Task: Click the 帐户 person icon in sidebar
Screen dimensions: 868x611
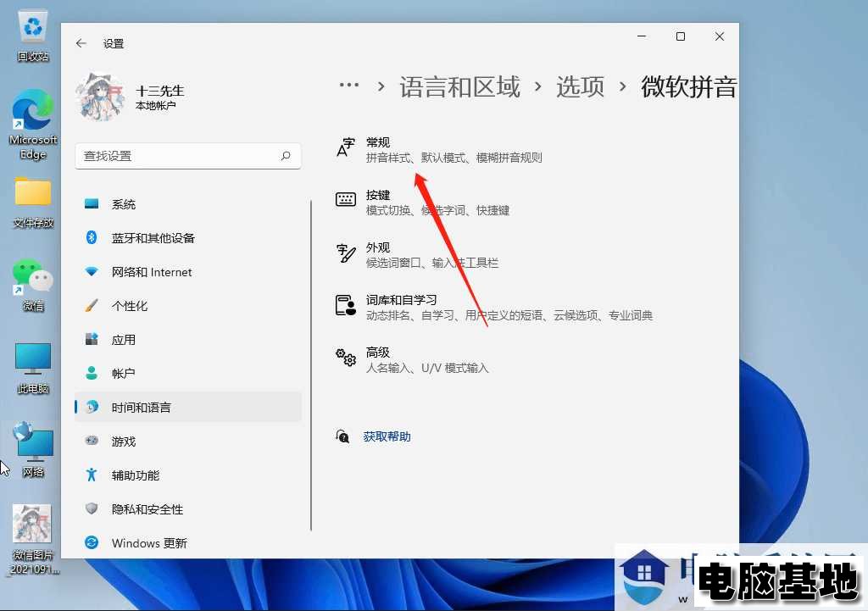Action: point(92,373)
